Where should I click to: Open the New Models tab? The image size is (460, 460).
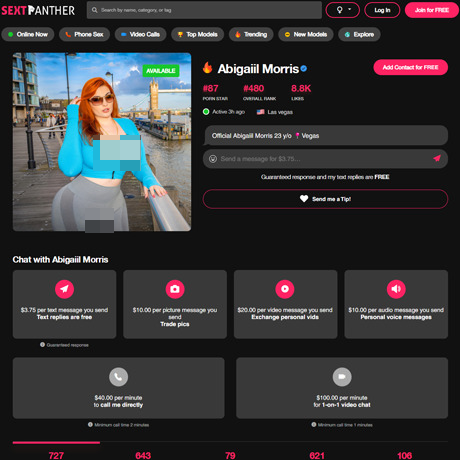tap(306, 34)
